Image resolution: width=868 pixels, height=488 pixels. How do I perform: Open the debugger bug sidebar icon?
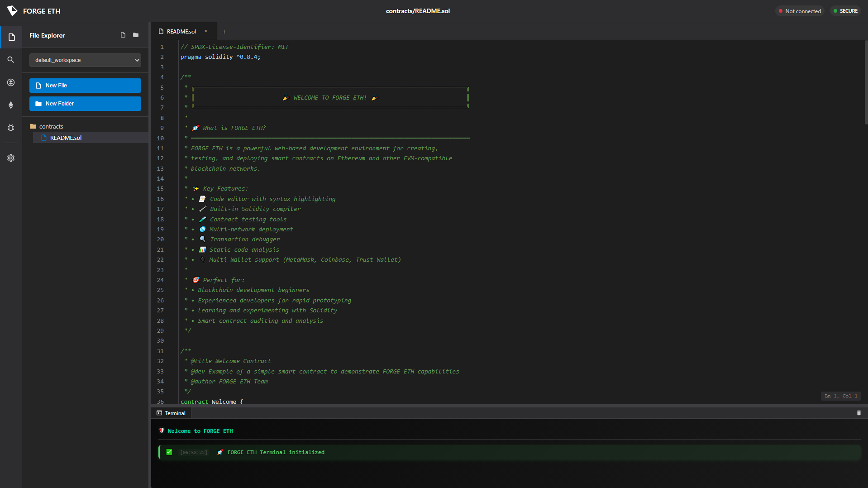click(11, 128)
